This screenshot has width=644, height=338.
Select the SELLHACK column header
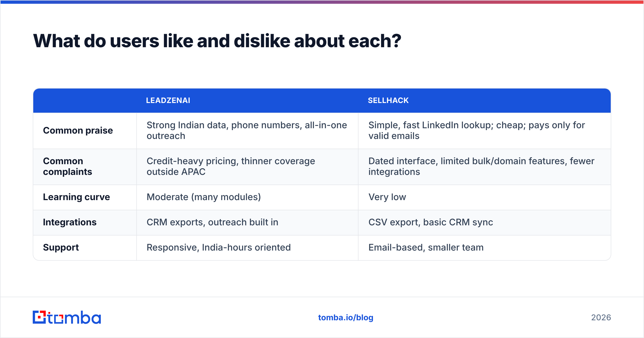(x=388, y=101)
